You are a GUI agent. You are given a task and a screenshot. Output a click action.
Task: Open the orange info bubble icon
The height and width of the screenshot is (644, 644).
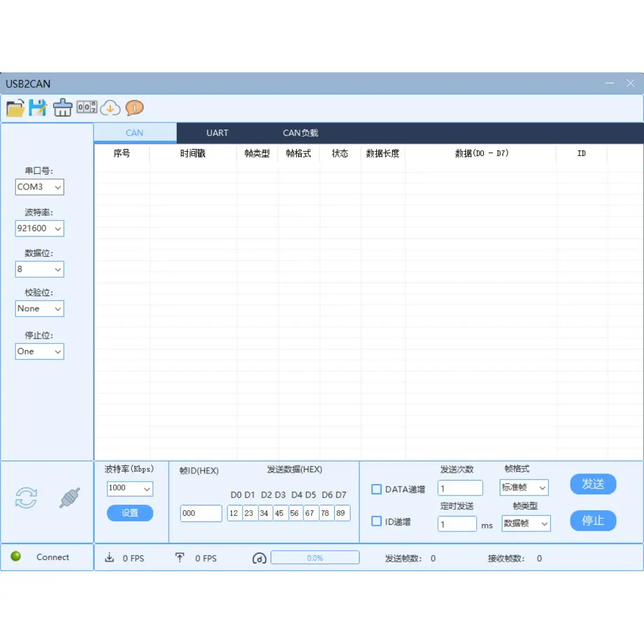(x=134, y=108)
